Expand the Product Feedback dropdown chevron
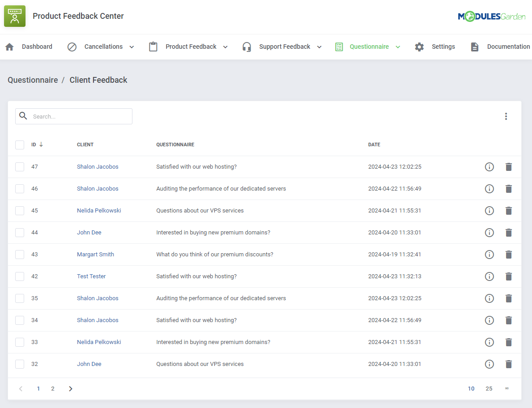The image size is (532, 408). tap(226, 47)
